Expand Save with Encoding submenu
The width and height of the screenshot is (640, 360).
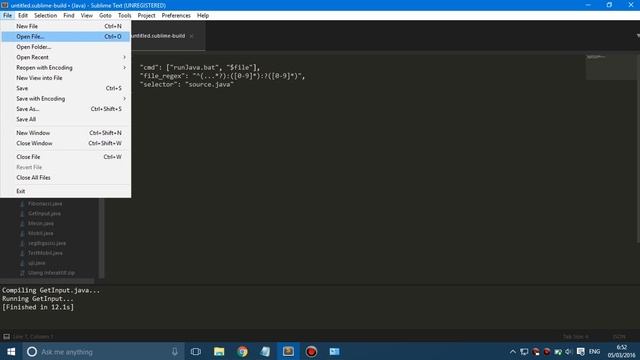click(66, 99)
